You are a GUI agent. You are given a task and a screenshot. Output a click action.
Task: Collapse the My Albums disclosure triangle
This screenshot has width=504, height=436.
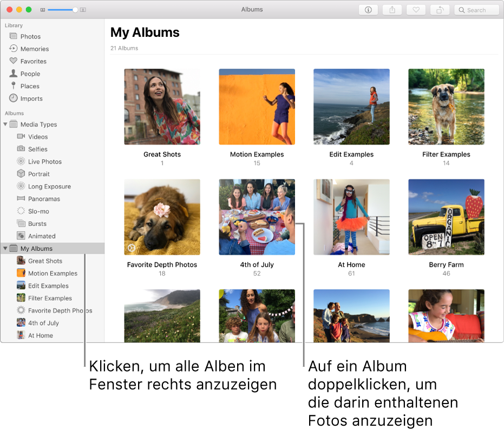click(5, 248)
